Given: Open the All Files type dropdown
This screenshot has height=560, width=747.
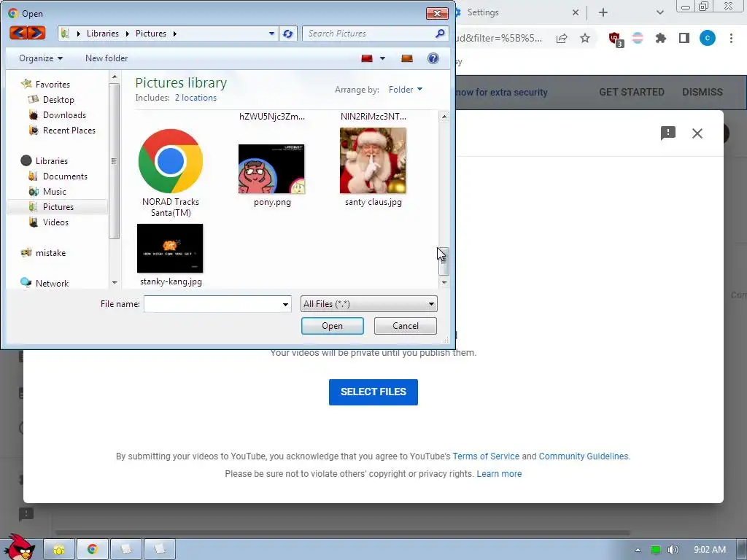Looking at the screenshot, I should [x=368, y=304].
